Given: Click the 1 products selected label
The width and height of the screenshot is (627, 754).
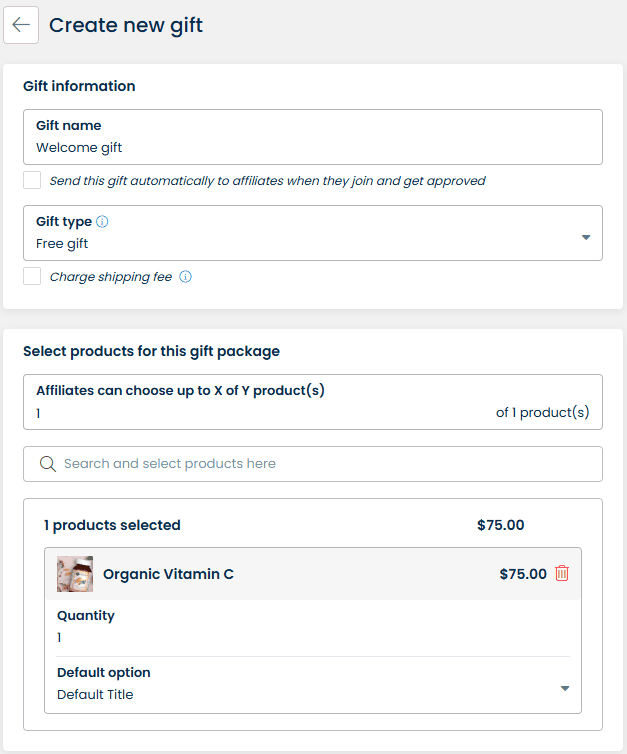Looking at the screenshot, I should [x=112, y=525].
